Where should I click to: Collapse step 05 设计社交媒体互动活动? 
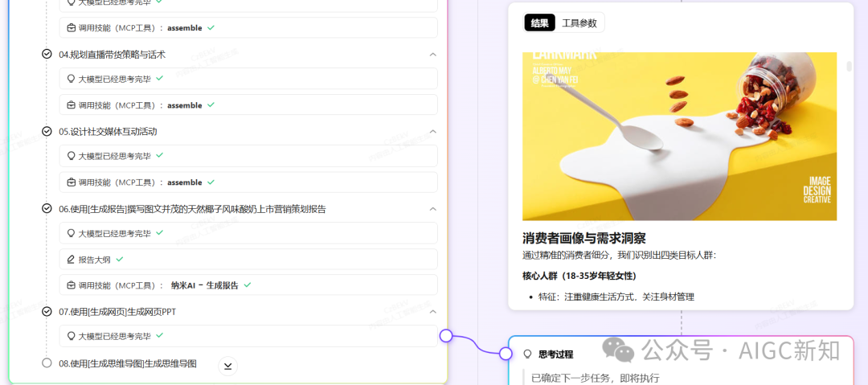tap(433, 131)
